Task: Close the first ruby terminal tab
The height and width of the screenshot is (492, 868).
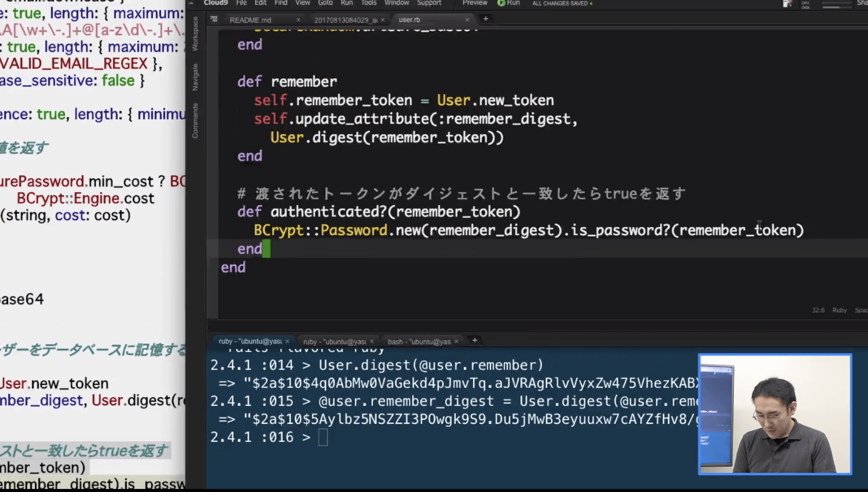Action: [x=287, y=341]
